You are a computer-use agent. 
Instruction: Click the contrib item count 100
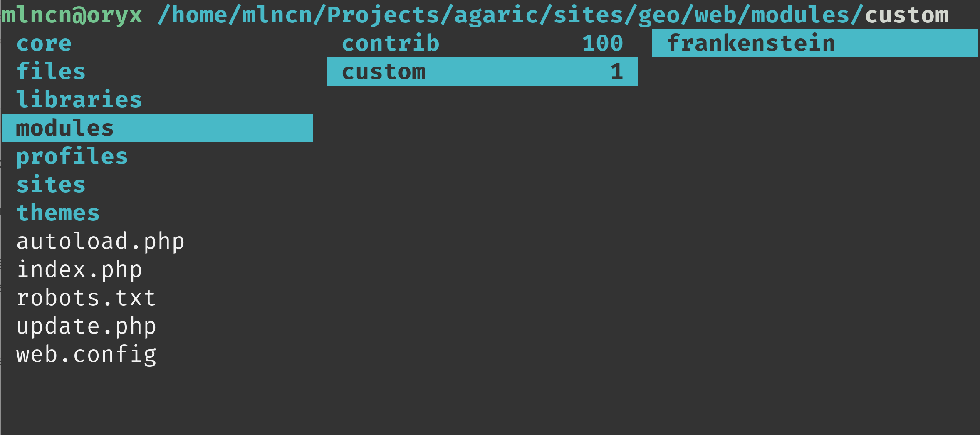click(602, 44)
